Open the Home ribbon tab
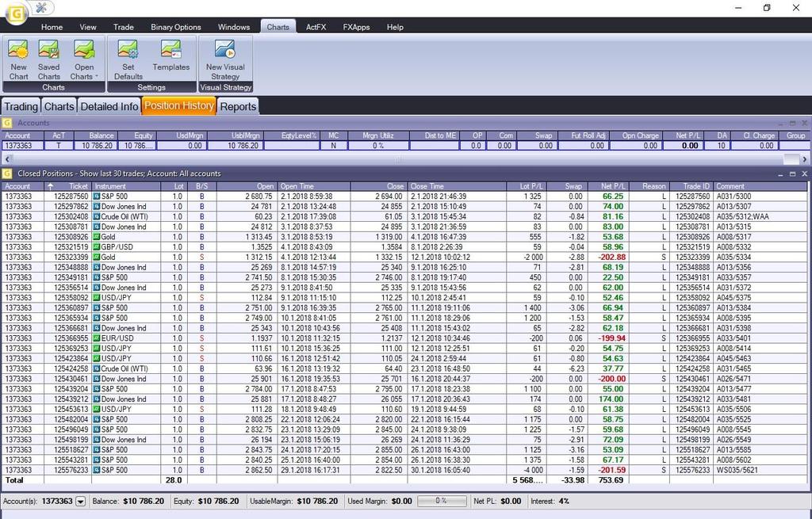Viewport: 812px width, 519px height. 52,27
